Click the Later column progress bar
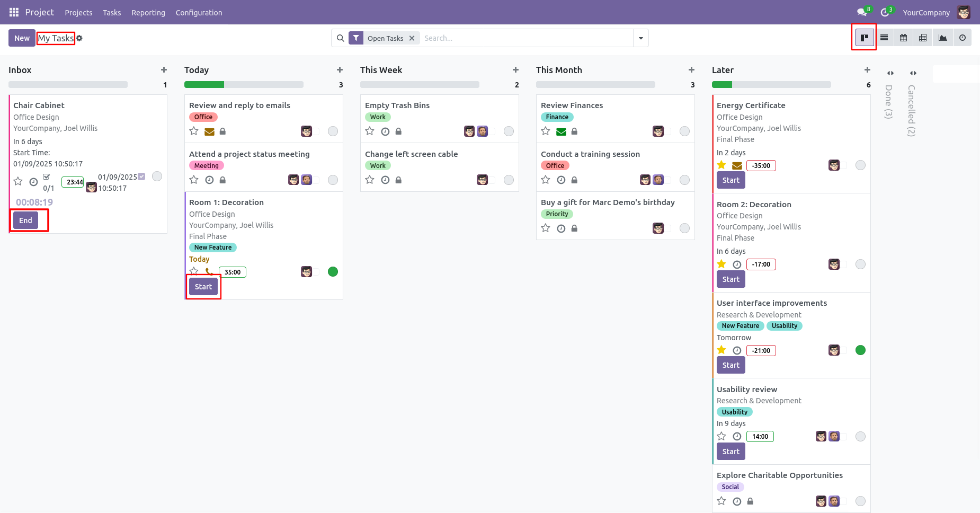 [x=771, y=85]
